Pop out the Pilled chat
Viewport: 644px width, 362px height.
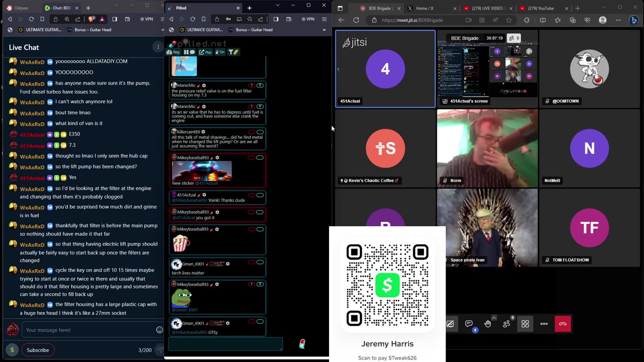pyautogui.click(x=205, y=52)
